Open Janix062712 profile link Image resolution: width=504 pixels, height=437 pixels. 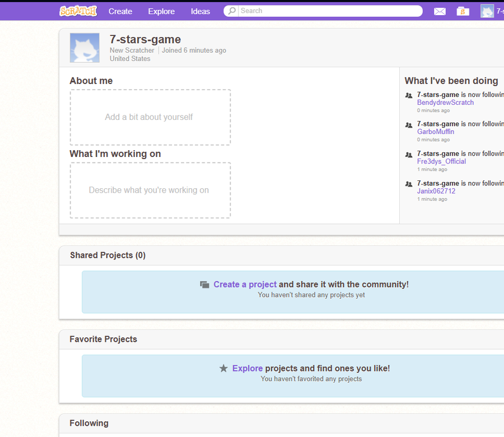[436, 191]
